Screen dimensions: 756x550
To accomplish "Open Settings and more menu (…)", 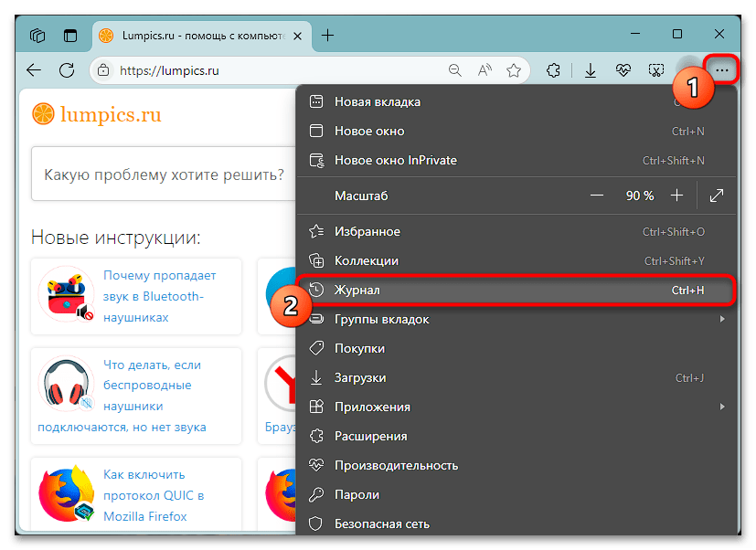I will (x=721, y=69).
